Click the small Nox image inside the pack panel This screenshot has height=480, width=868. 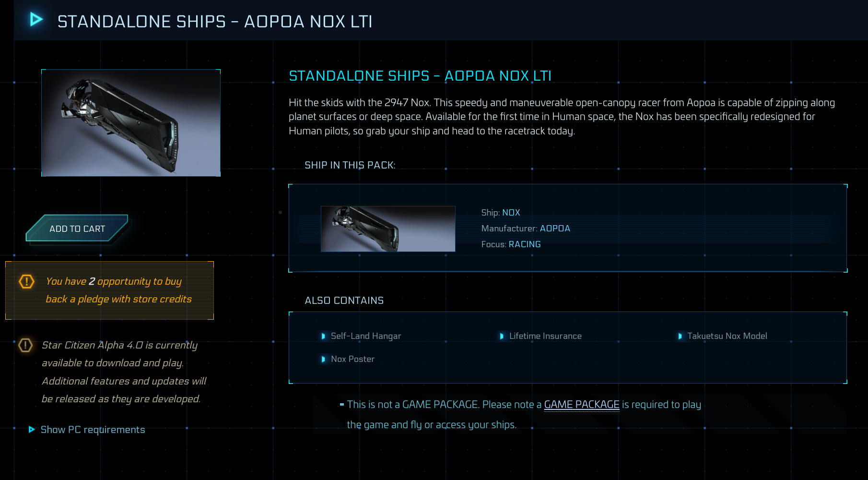388,229
